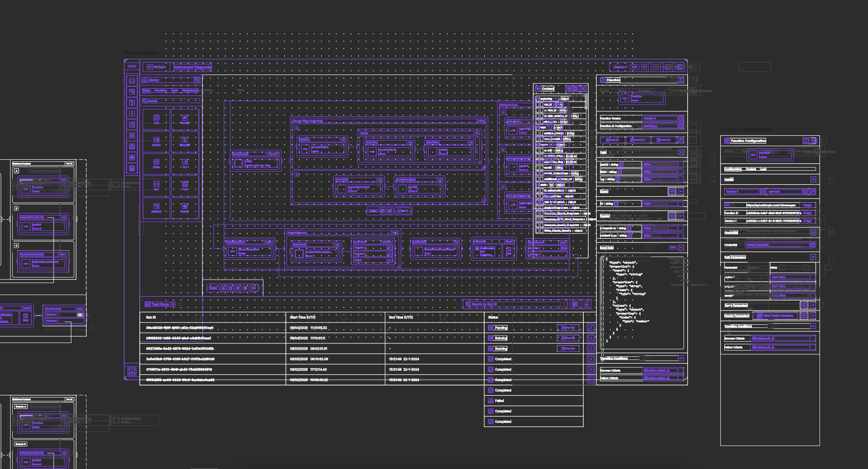Click the lock icon in left sidebar
The image size is (868, 469).
tap(132, 146)
